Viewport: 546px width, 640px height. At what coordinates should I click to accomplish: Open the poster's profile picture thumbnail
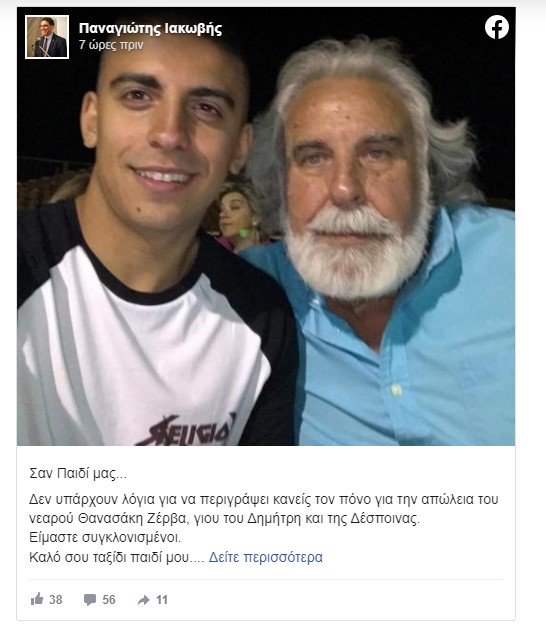(47, 37)
